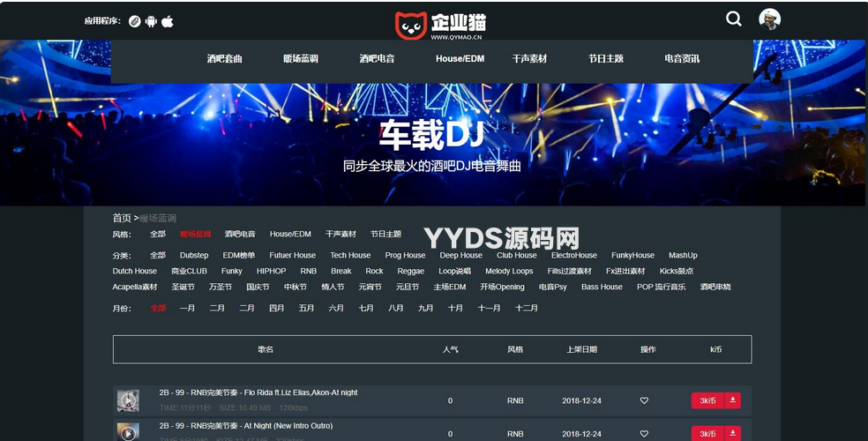Open the Android app download icon
This screenshot has height=441, width=868.
151,21
